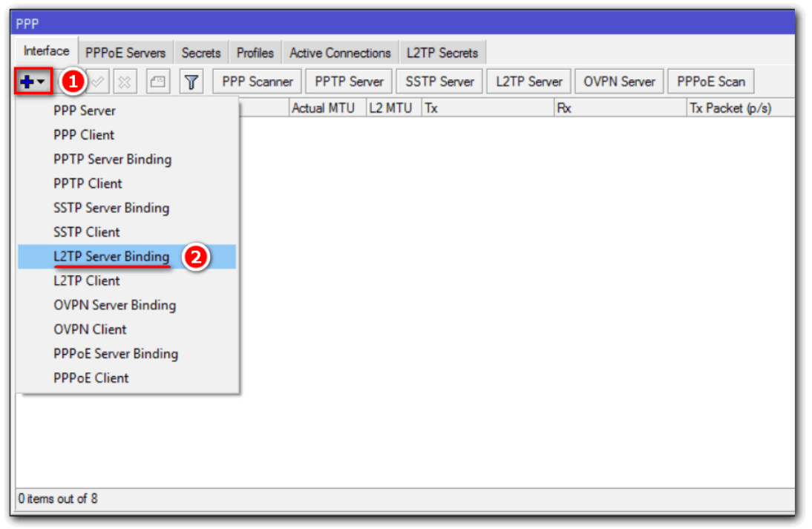Select PPTP Client in dropdown list
The height and width of the screenshot is (529, 812).
(88, 183)
